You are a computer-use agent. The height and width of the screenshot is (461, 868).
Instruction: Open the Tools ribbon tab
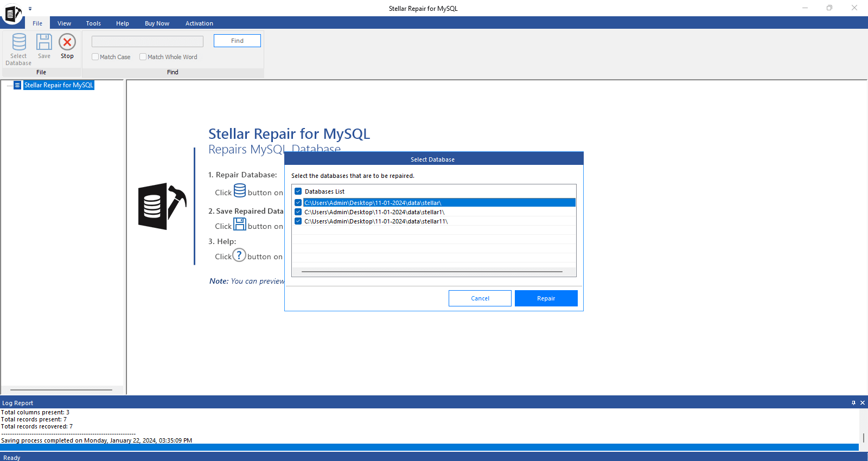tap(93, 23)
